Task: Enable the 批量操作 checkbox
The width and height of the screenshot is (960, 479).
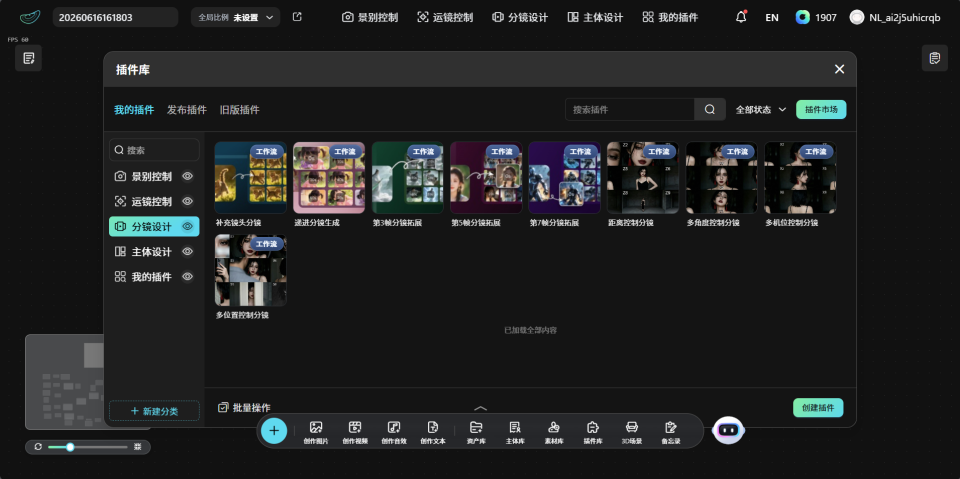Action: point(223,407)
